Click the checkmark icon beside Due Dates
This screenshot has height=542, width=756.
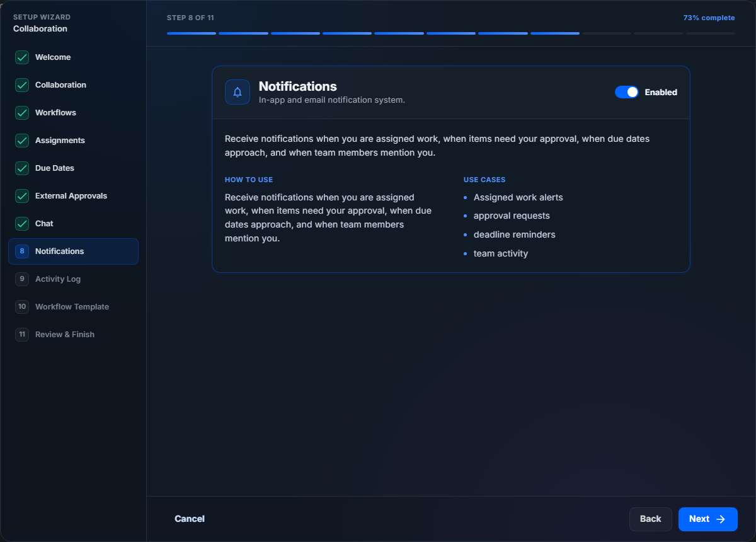click(x=22, y=168)
